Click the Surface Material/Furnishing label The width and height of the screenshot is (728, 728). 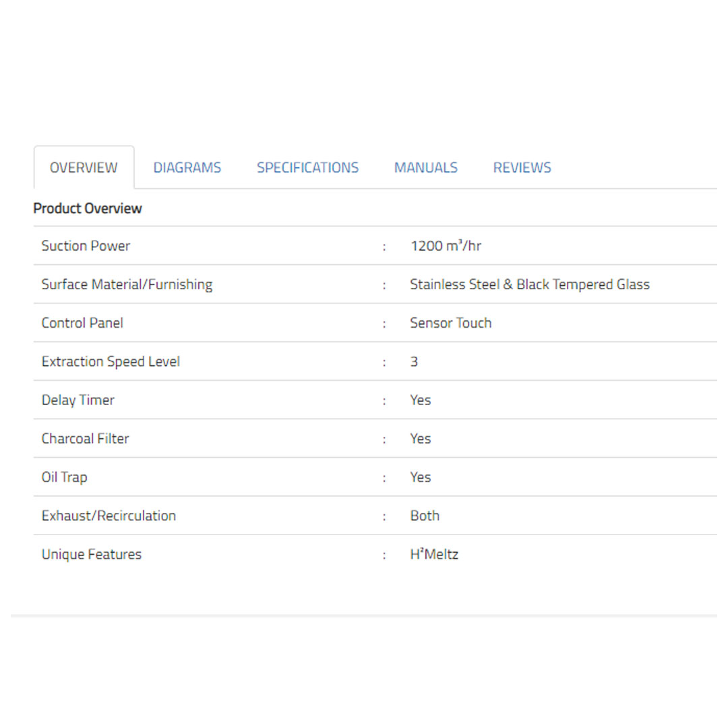tap(127, 284)
